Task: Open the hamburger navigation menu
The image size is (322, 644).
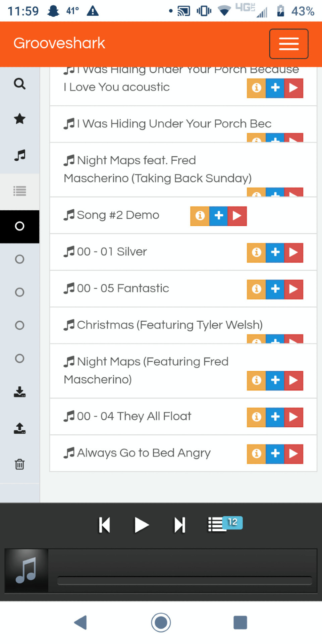Action: pyautogui.click(x=288, y=44)
